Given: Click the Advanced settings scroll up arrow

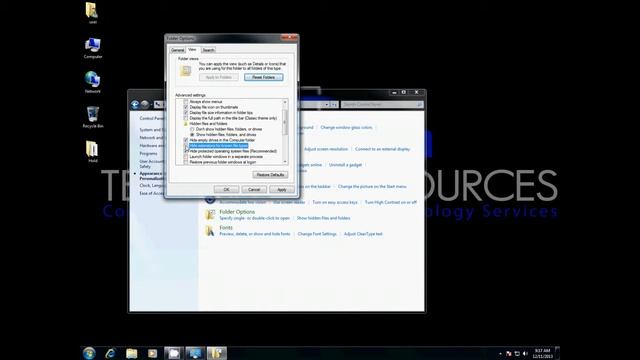Looking at the screenshot, I should coord(285,102).
